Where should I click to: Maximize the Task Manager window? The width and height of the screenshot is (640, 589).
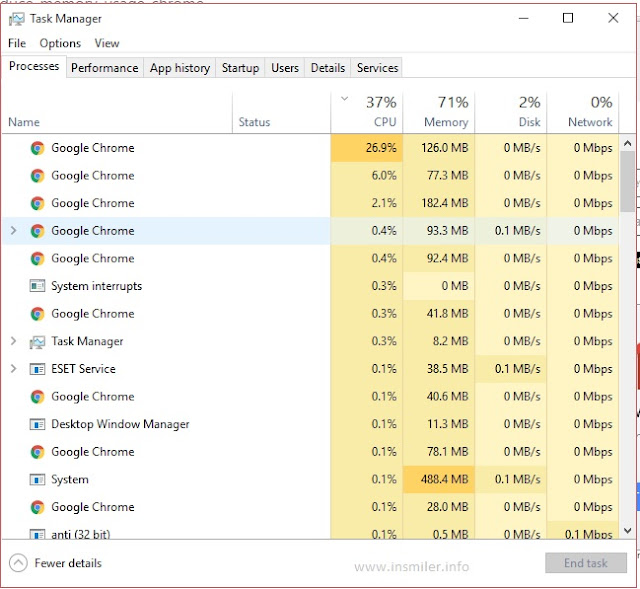click(568, 18)
